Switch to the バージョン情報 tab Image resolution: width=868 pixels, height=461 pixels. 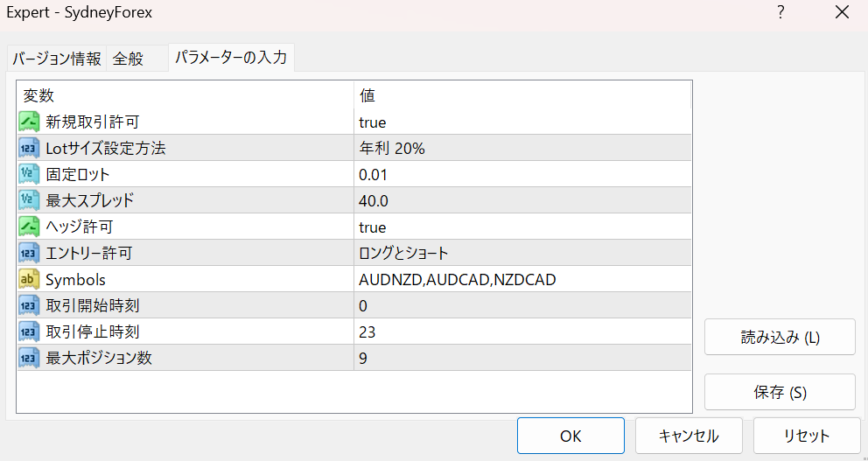coord(57,58)
